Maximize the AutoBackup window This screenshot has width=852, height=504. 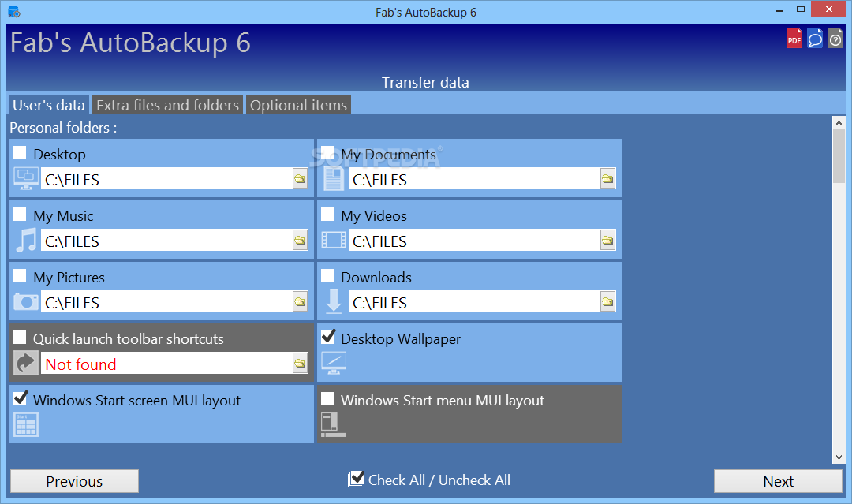coord(801,9)
